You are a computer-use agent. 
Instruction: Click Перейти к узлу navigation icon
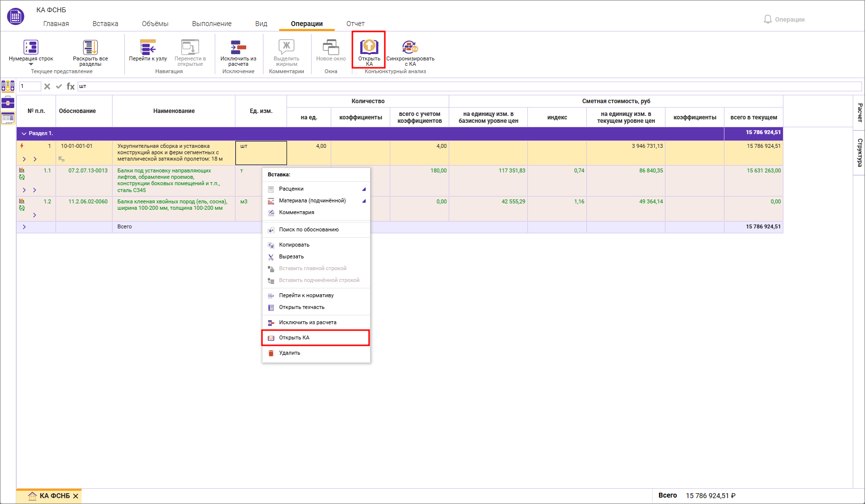tap(148, 47)
